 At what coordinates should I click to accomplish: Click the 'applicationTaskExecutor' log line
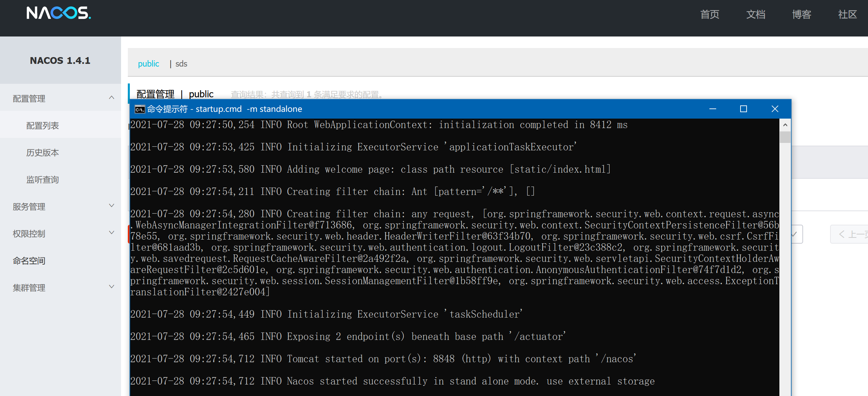pyautogui.click(x=353, y=147)
